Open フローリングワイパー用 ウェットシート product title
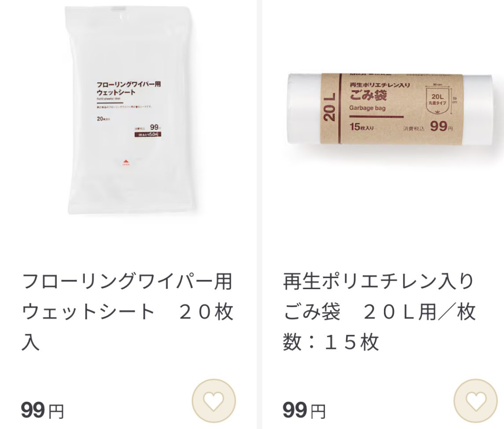Screen dimensions: 504x429 (127, 311)
